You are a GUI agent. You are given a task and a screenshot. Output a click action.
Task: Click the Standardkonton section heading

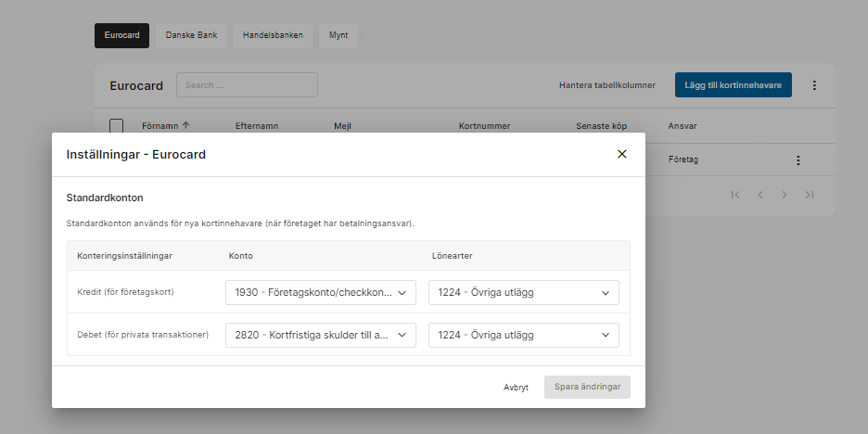click(105, 198)
